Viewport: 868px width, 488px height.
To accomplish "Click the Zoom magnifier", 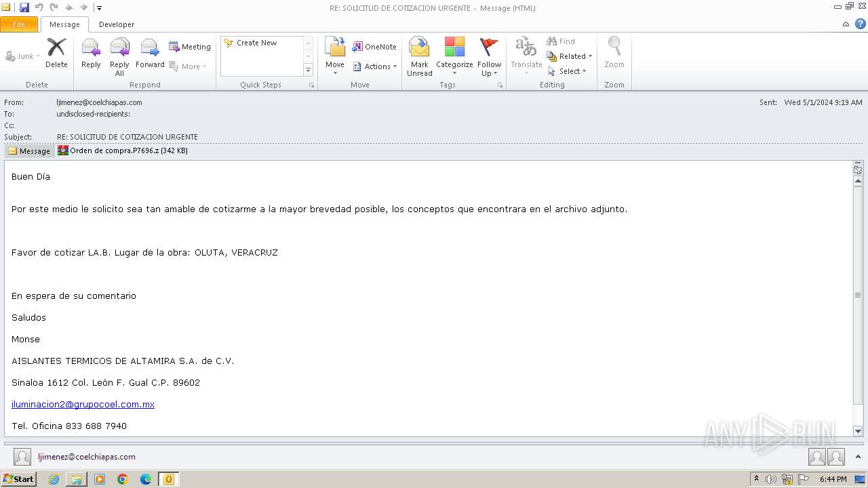I will point(614,54).
